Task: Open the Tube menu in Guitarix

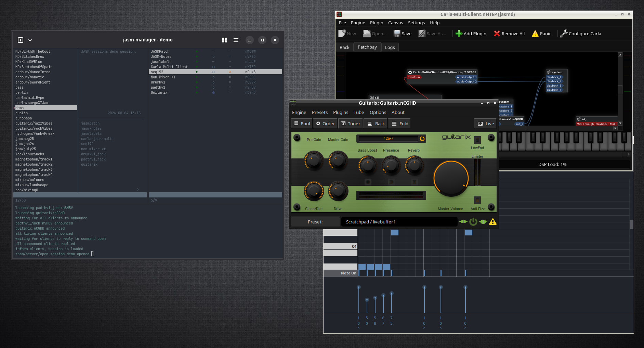Action: [359, 112]
